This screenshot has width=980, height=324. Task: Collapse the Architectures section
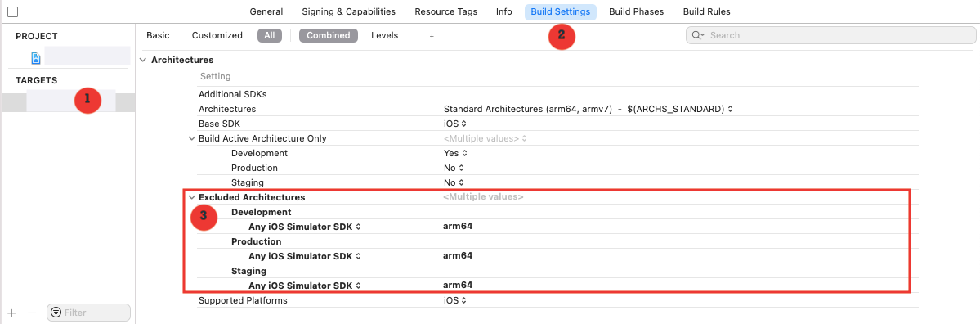click(143, 60)
